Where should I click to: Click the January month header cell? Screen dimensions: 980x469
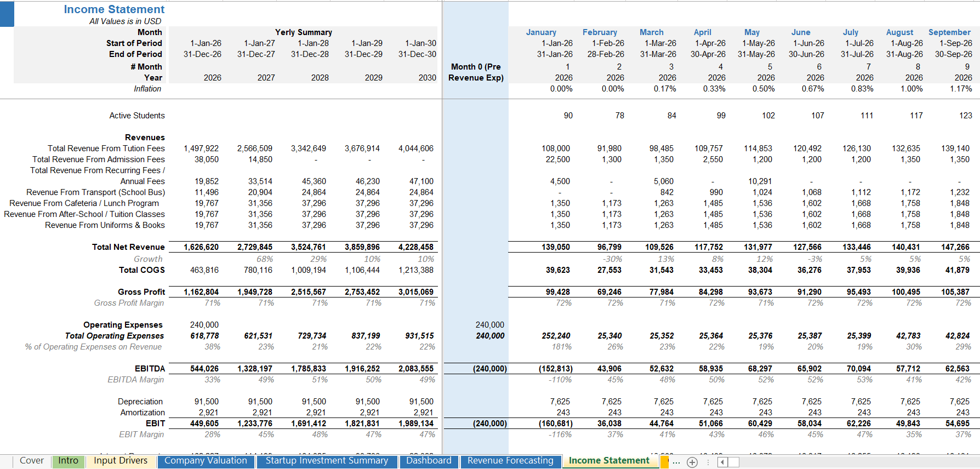click(541, 32)
